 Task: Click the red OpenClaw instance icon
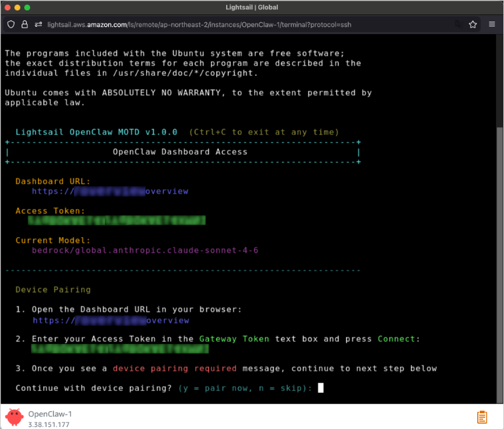pos(14,417)
